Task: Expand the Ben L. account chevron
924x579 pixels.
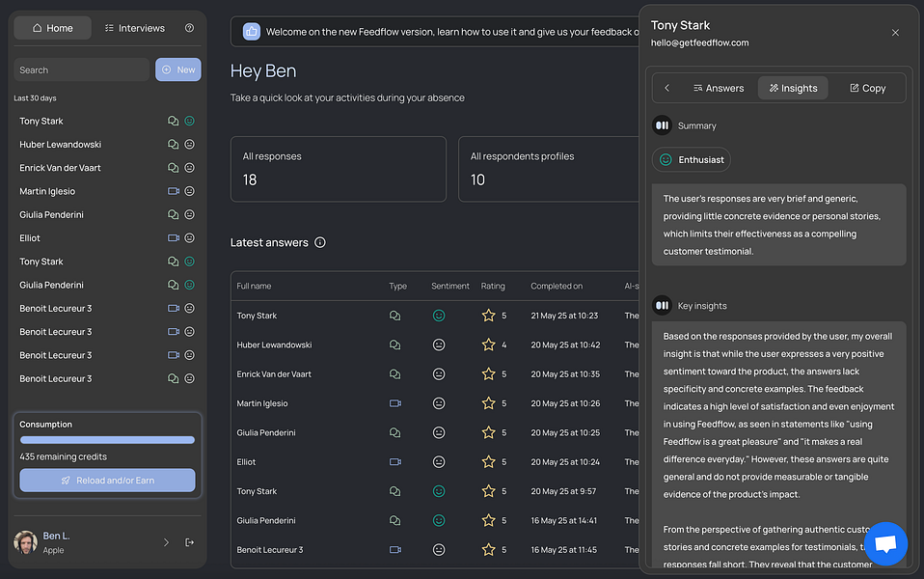Action: click(166, 542)
